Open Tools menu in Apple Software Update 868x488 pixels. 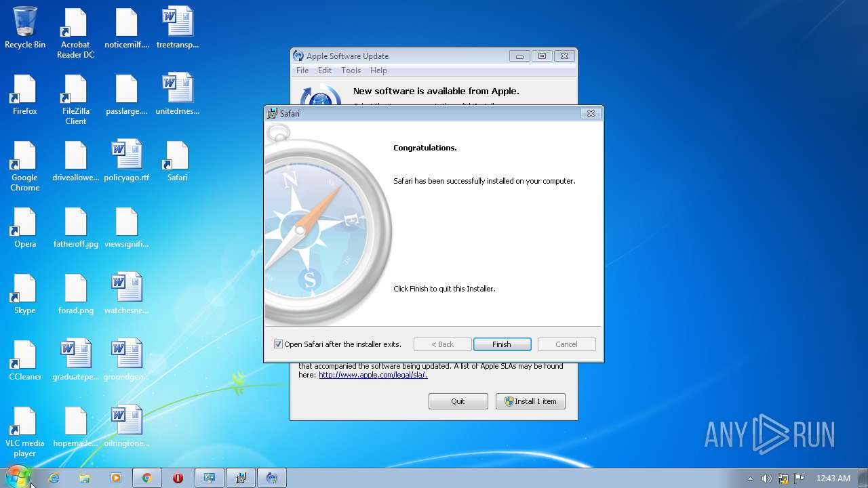(x=351, y=70)
